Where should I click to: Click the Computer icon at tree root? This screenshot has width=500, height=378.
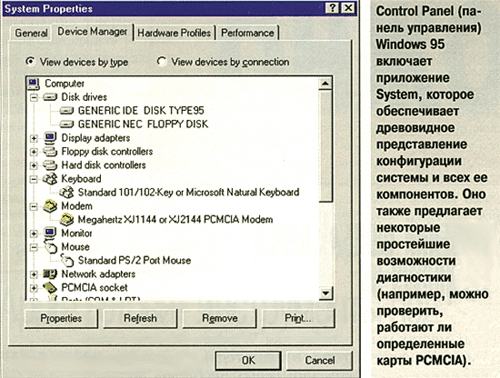(34, 83)
